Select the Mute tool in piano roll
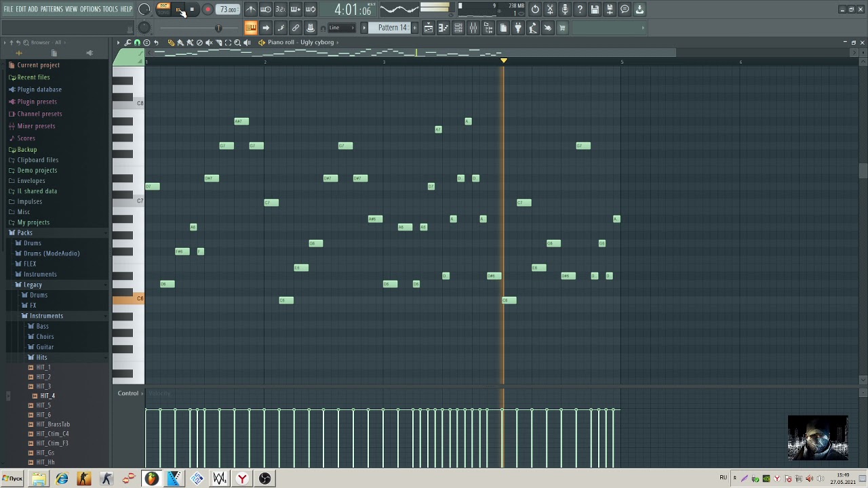Viewport: 868px width, 488px height. (209, 43)
